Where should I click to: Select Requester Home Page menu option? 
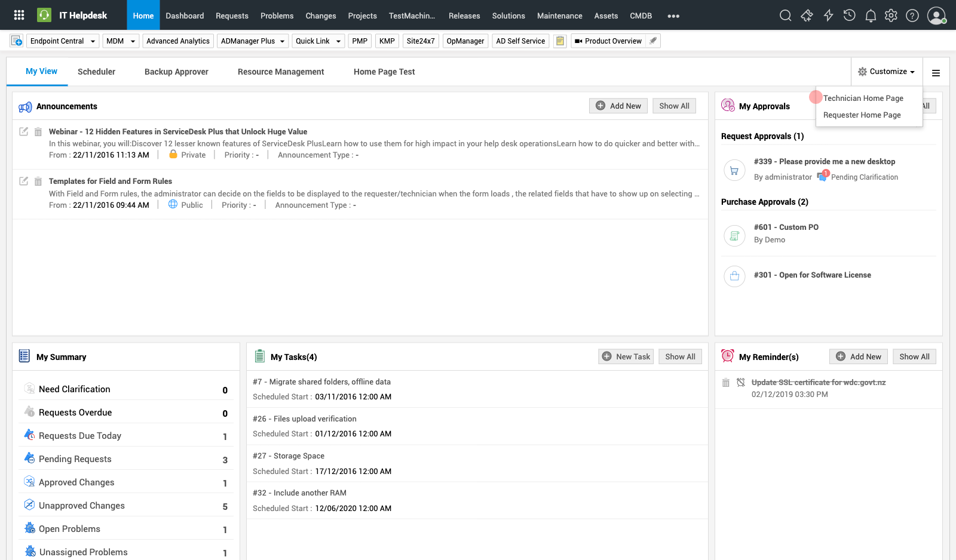pos(862,115)
